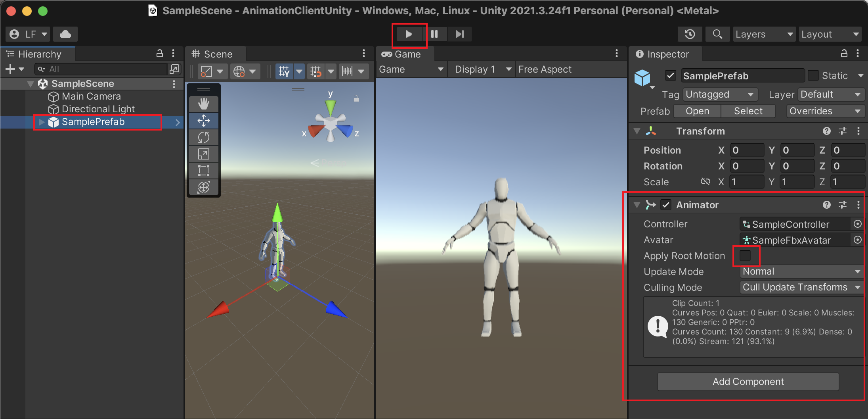Image resolution: width=868 pixels, height=419 pixels.
Task: Select the Rotate tool in Scene toolbar
Action: coord(203,137)
